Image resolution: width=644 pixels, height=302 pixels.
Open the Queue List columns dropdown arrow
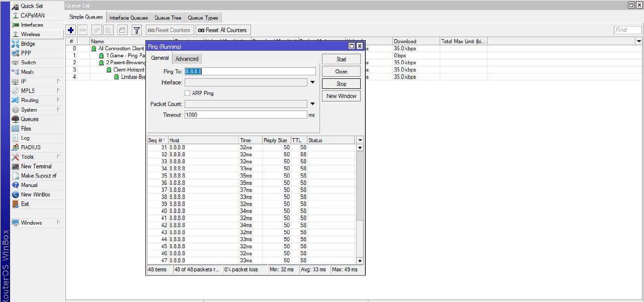pyautogui.click(x=639, y=41)
